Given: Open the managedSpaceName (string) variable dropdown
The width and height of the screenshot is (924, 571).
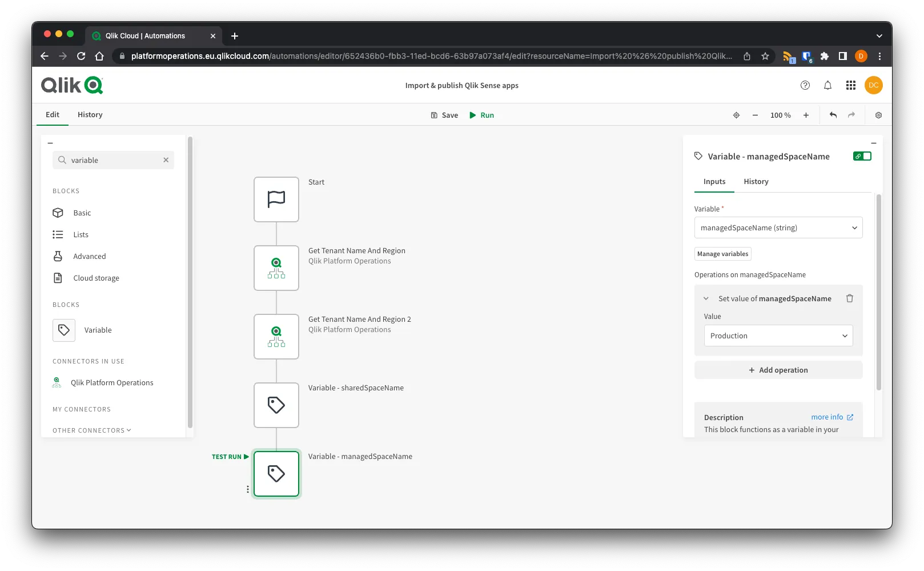Looking at the screenshot, I should click(778, 227).
